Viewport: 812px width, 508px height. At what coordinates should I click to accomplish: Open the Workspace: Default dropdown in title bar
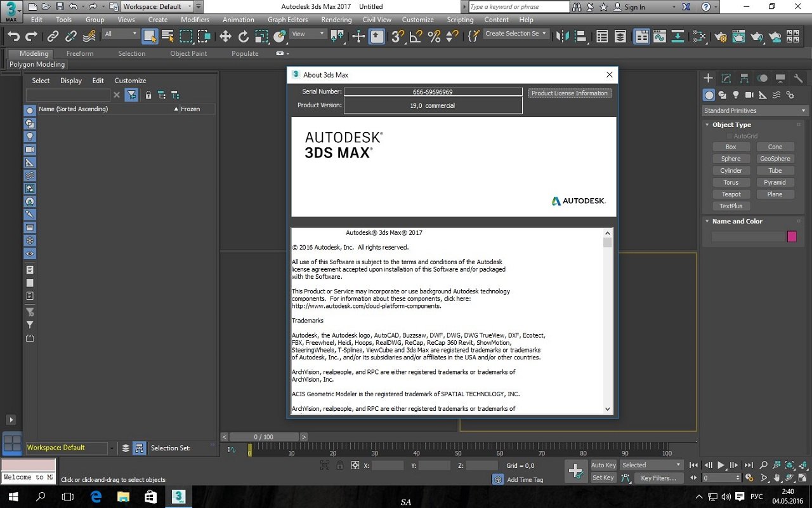click(x=155, y=7)
